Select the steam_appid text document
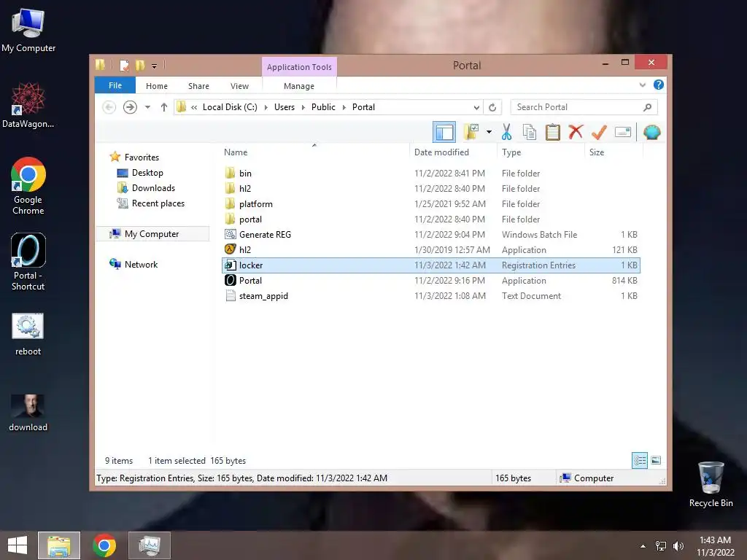Screen dimensions: 747x560 pos(430,296)
